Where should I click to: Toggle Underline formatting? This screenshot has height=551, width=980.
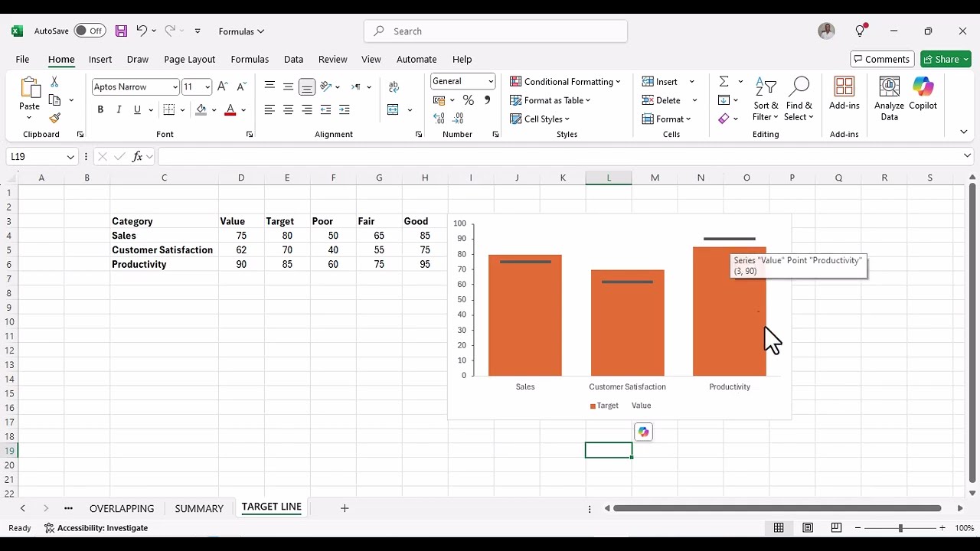pyautogui.click(x=137, y=110)
